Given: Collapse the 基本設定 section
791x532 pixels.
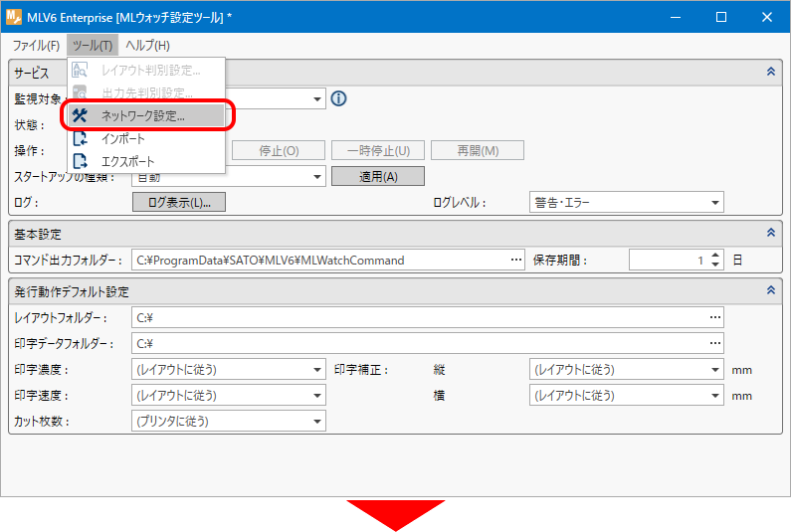Looking at the screenshot, I should [x=771, y=233].
